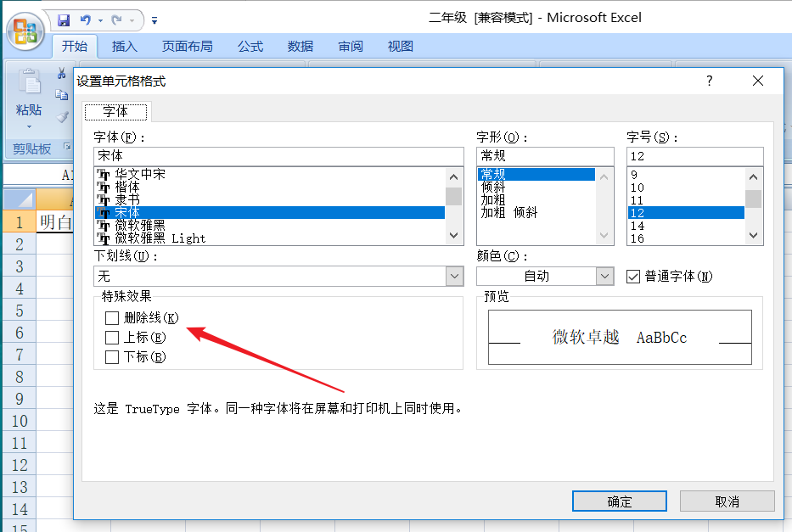Click the Undo icon
This screenshot has width=792, height=532.
tap(84, 19)
